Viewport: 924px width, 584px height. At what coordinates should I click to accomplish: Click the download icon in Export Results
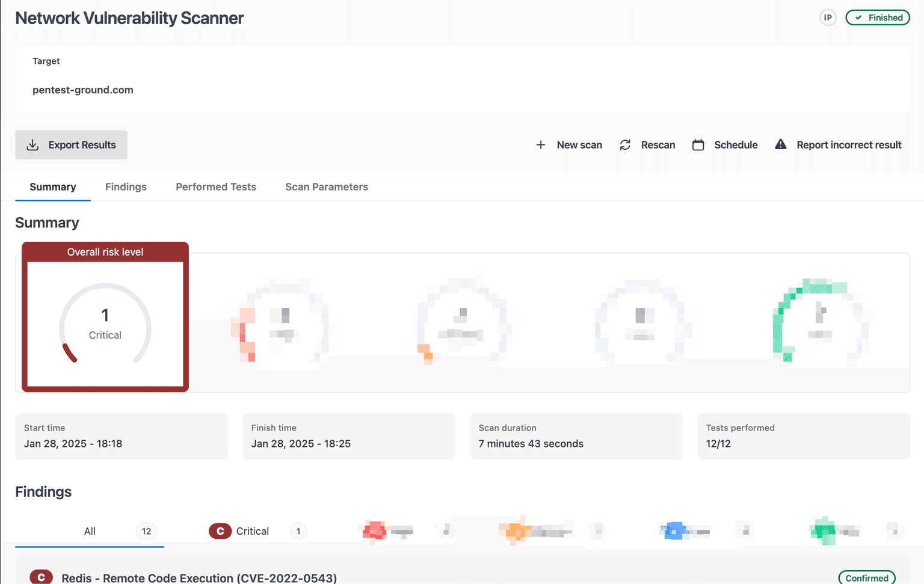[33, 145]
